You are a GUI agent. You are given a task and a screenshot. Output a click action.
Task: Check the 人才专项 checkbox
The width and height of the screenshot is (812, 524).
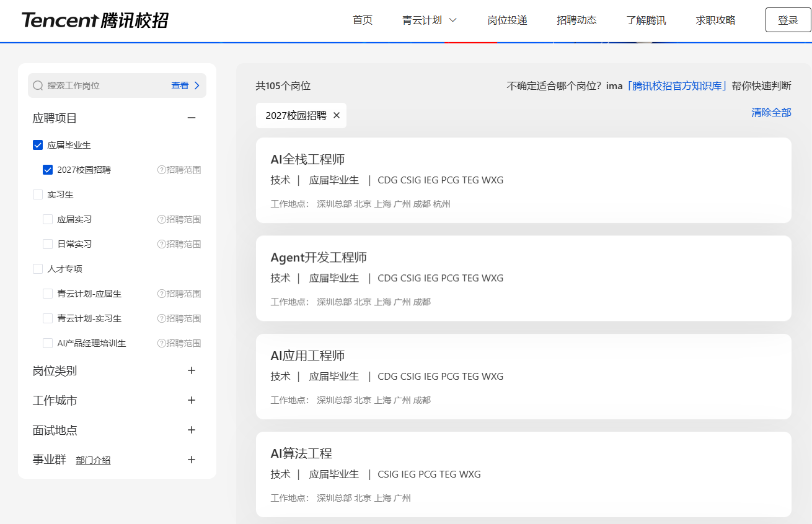click(x=38, y=269)
